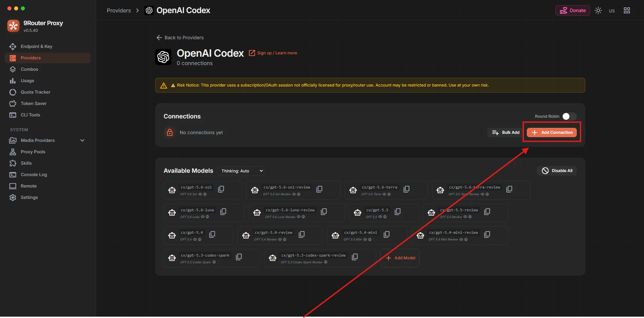This screenshot has width=644, height=318.
Task: Copy the cx/gpt-5.4 model ID
Action: (x=212, y=234)
